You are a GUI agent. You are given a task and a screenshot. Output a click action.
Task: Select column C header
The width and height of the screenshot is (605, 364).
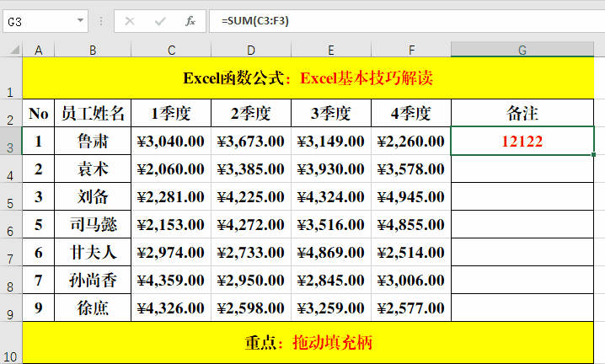point(171,50)
